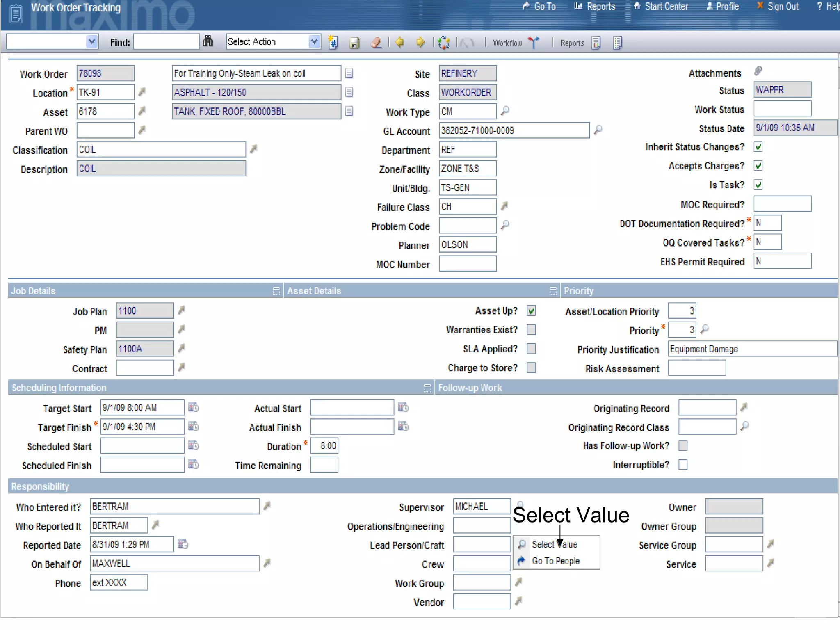Open Target Start calendar picker
Screen dimensions: 840x630
click(x=193, y=407)
